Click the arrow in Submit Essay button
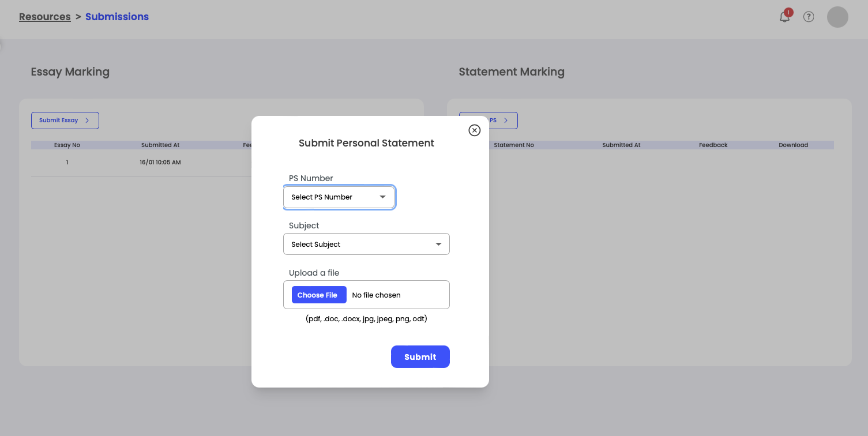The width and height of the screenshot is (868, 436). coord(87,121)
